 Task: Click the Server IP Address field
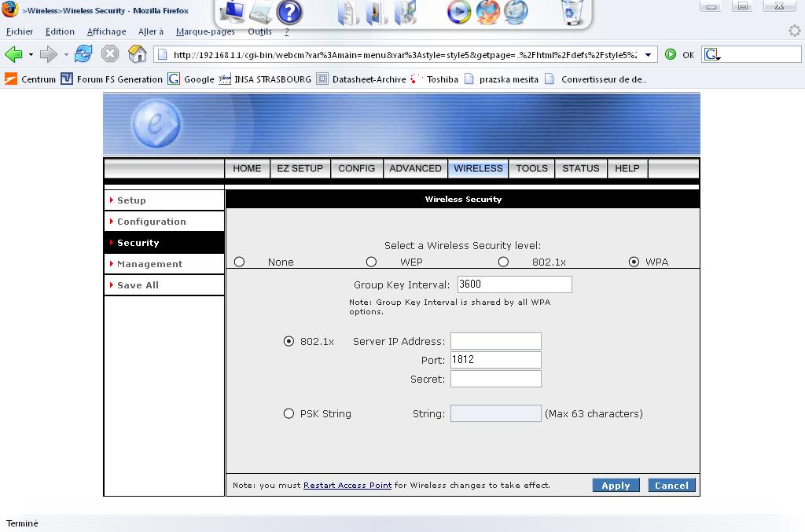(x=496, y=341)
